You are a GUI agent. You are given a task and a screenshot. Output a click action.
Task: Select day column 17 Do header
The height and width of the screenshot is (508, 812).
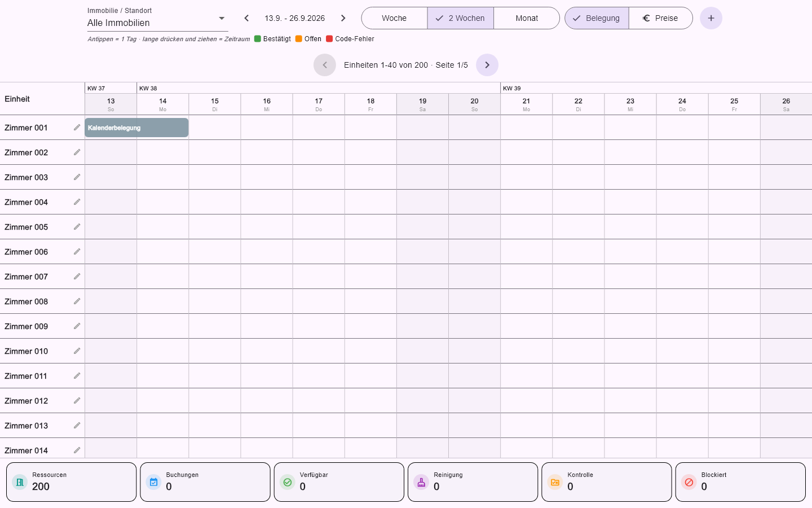(319, 104)
